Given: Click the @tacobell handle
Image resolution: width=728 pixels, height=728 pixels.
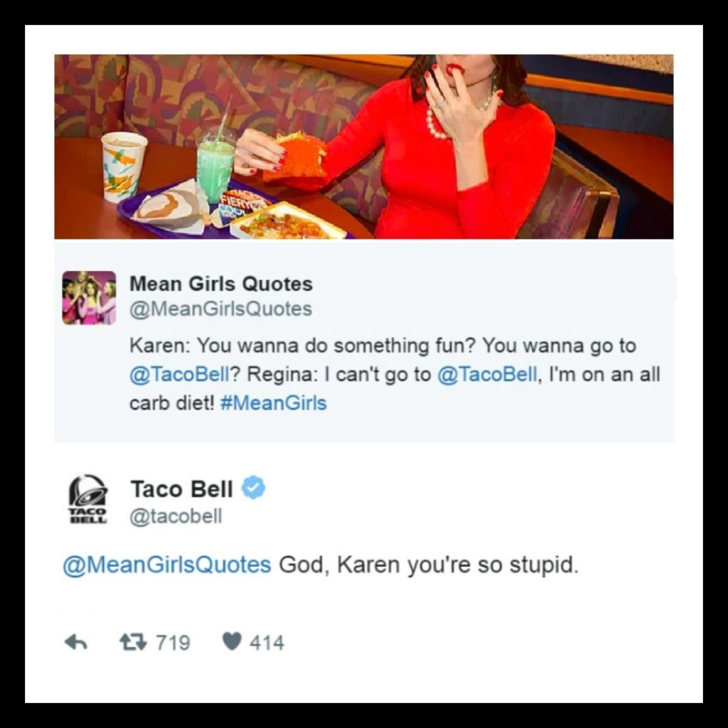Looking at the screenshot, I should pyautogui.click(x=176, y=516).
